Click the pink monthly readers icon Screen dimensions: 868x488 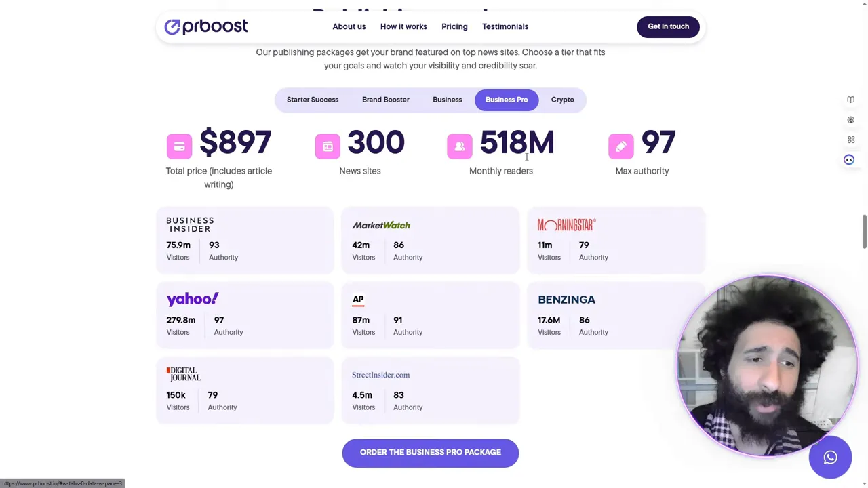point(460,146)
